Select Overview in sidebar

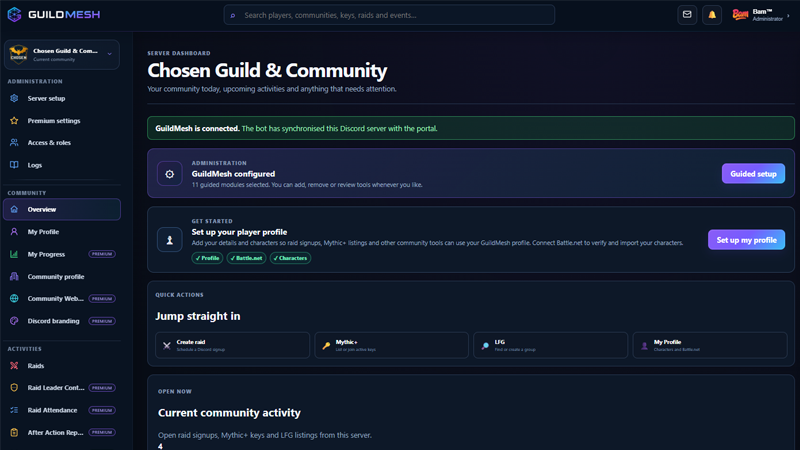(62, 209)
